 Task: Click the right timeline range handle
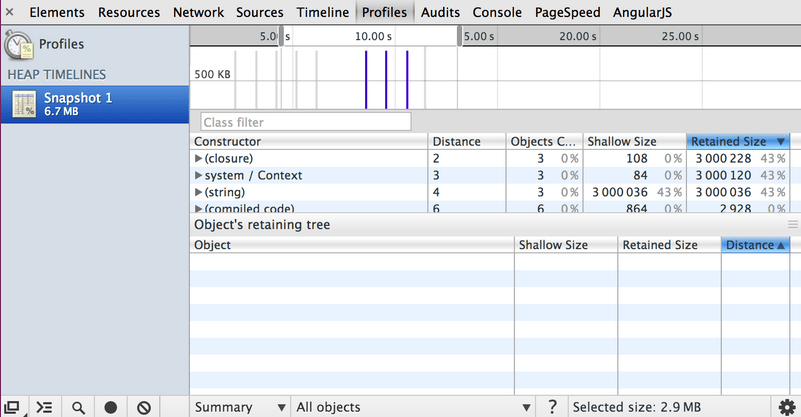461,37
